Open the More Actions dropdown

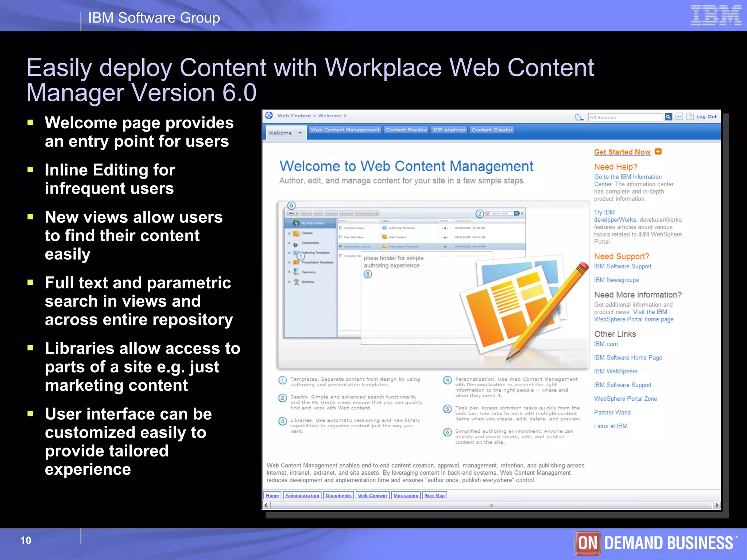click(367, 213)
